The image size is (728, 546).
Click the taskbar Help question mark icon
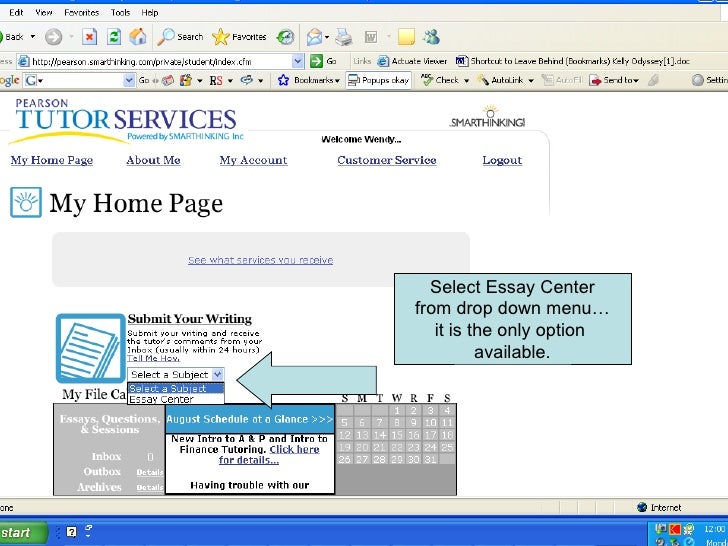72,532
